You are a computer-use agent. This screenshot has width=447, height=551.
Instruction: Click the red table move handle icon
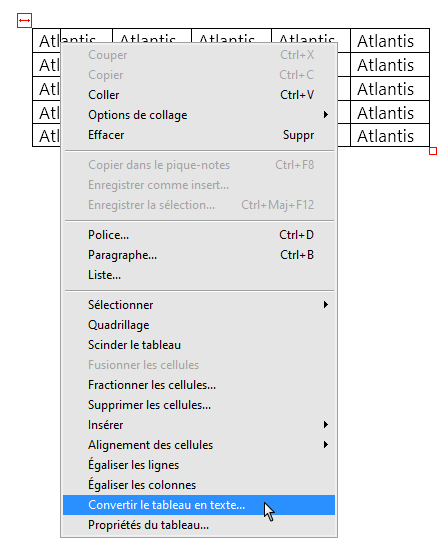(x=24, y=20)
